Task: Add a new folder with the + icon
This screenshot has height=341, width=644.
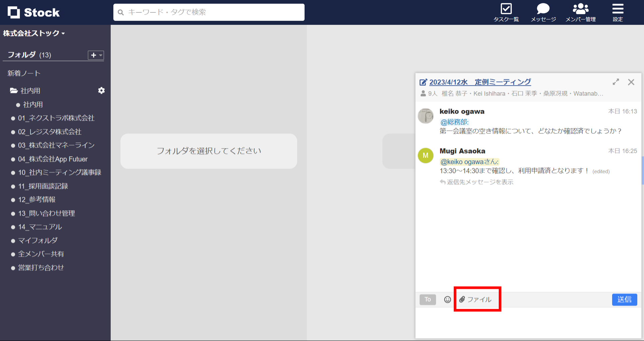Action: tap(93, 55)
